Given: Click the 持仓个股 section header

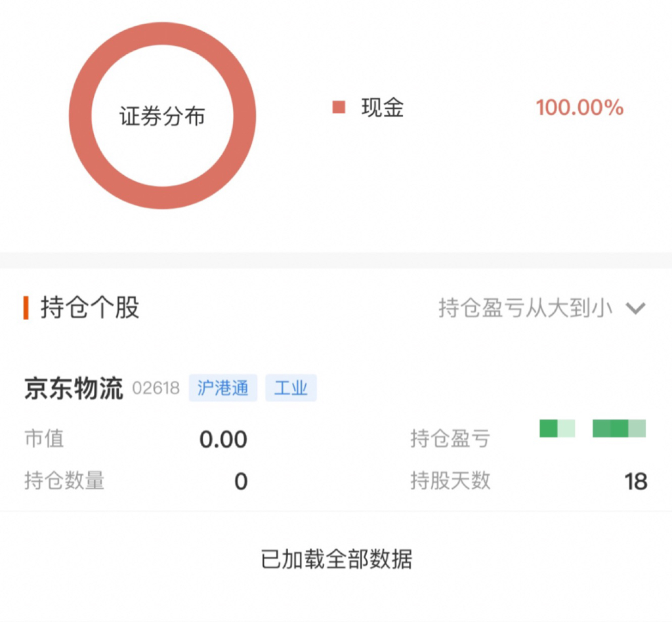Looking at the screenshot, I should (x=90, y=307).
